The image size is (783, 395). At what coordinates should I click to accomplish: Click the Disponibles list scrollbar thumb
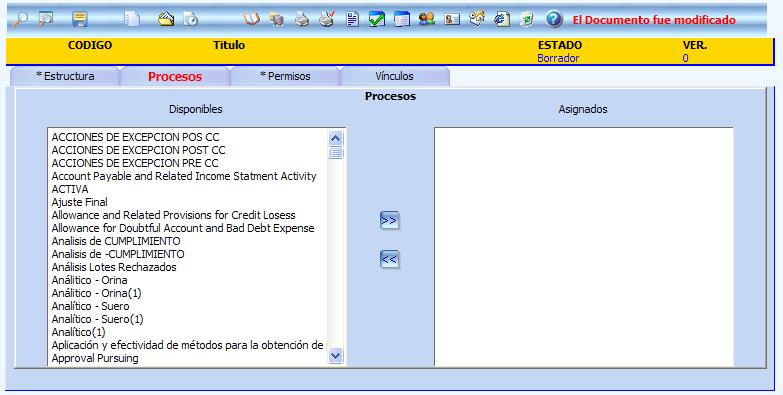tap(336, 153)
